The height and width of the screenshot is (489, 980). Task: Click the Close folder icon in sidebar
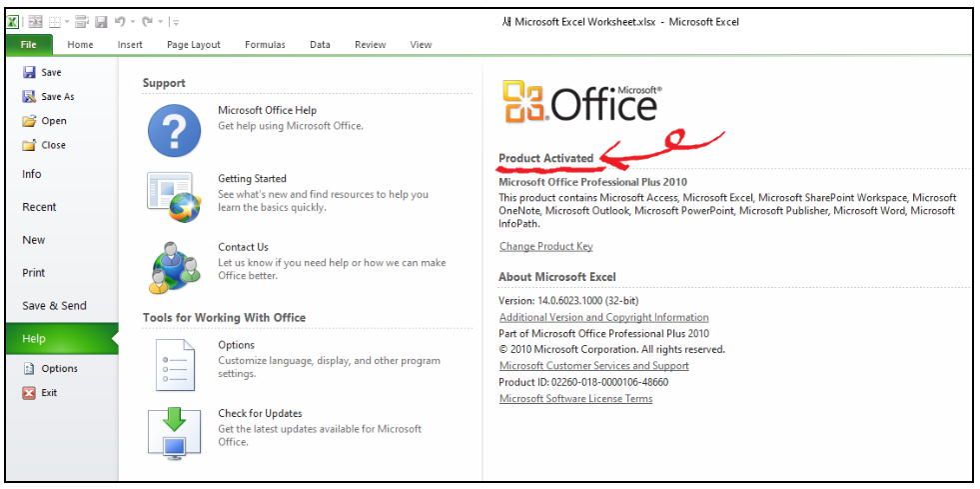[29, 145]
